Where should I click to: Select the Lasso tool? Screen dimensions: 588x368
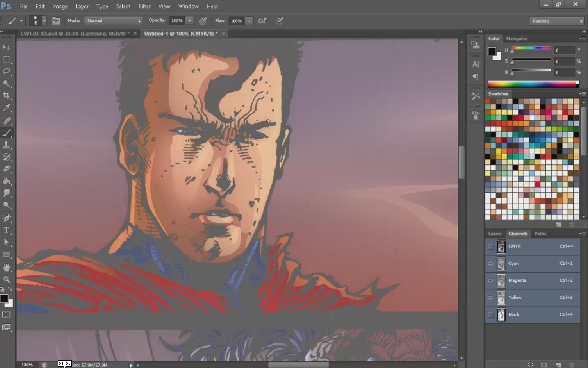click(7, 71)
